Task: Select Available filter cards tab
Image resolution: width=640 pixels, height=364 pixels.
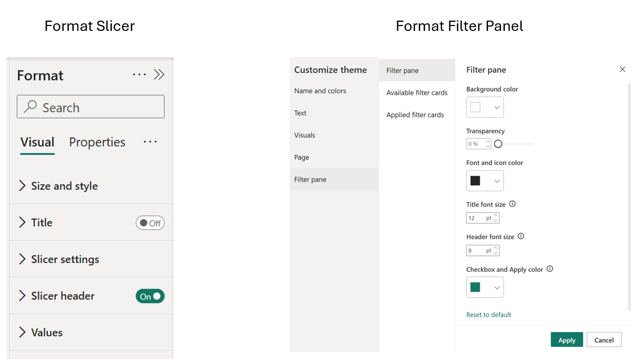Action: pos(416,92)
